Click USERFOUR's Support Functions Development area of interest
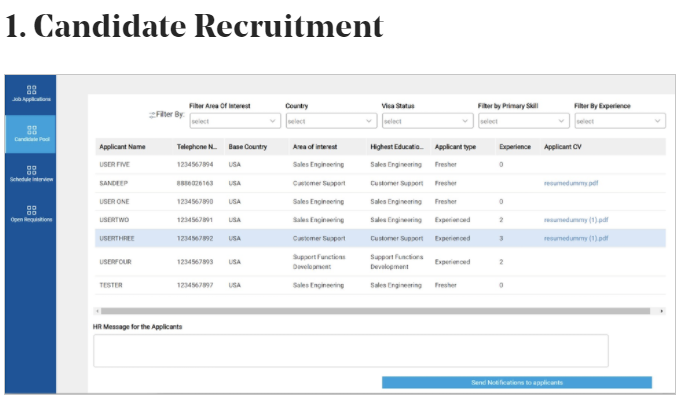The image size is (679, 399). tap(319, 262)
